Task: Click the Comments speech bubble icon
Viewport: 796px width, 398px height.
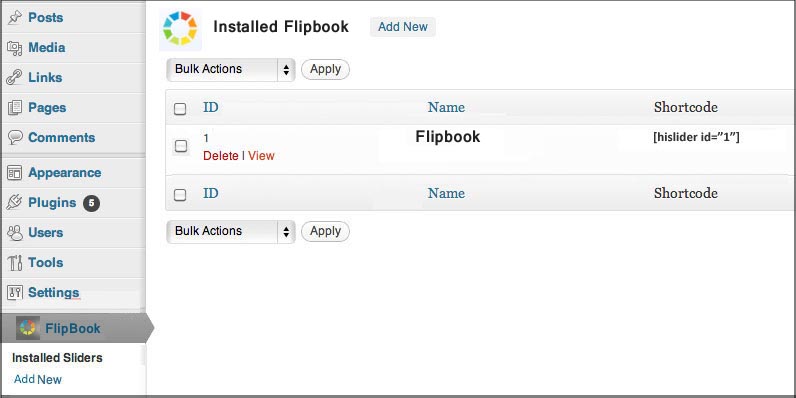Action: pos(15,138)
